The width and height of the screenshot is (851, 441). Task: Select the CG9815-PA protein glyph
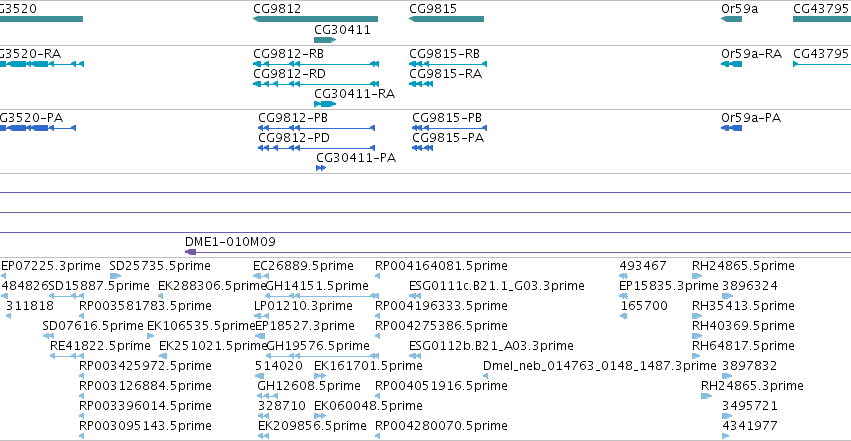[x=422, y=148]
